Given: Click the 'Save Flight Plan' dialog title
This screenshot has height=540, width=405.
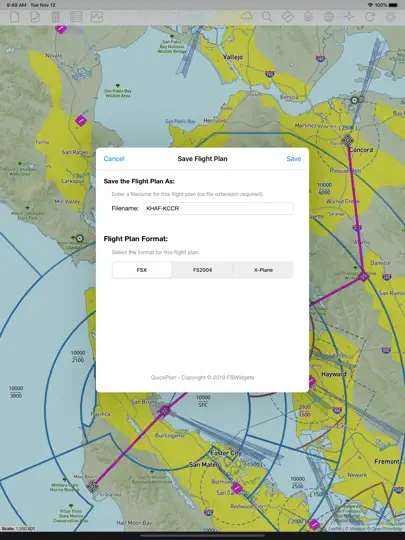Looking at the screenshot, I should (202, 159).
